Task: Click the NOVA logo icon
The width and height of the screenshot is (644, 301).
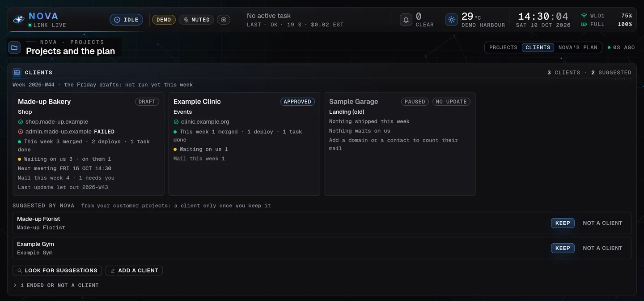Action: [18, 20]
